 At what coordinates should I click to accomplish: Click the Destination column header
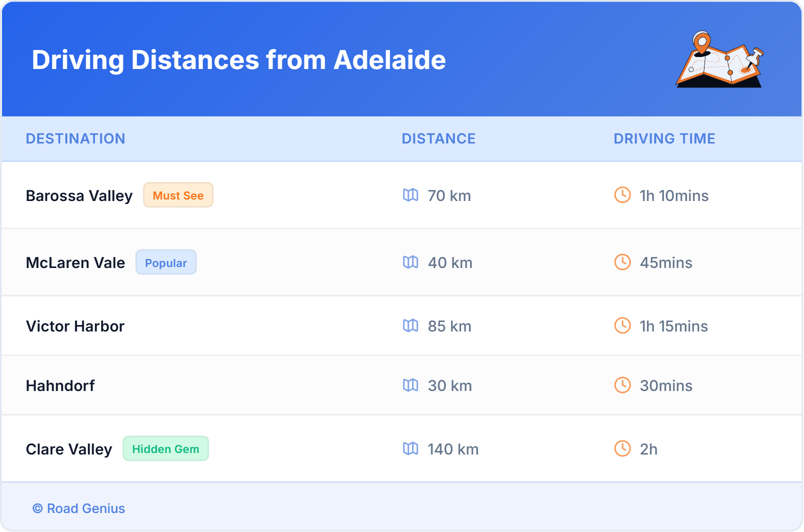click(x=75, y=138)
